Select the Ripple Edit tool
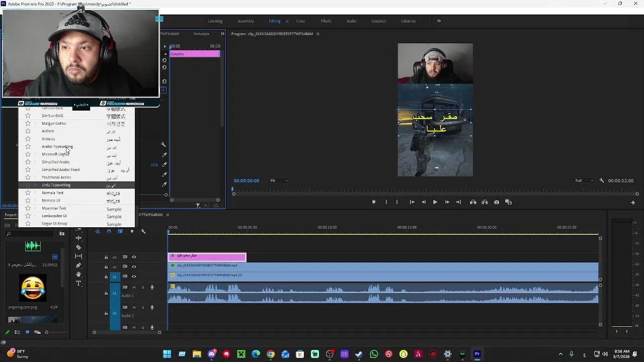Screen dimensions: 644x362 coord(78,238)
